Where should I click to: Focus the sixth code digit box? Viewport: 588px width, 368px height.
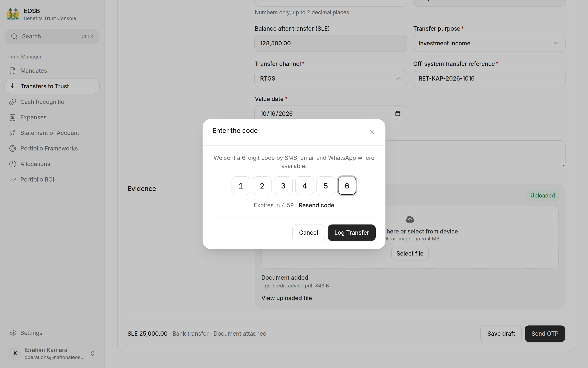[347, 186]
